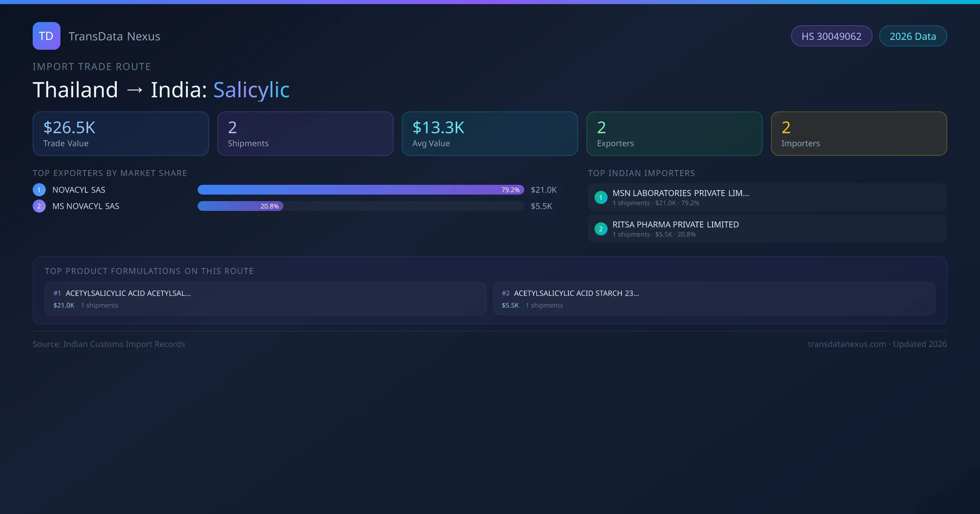
Task: Click the 2026 Data badge
Action: 913,36
